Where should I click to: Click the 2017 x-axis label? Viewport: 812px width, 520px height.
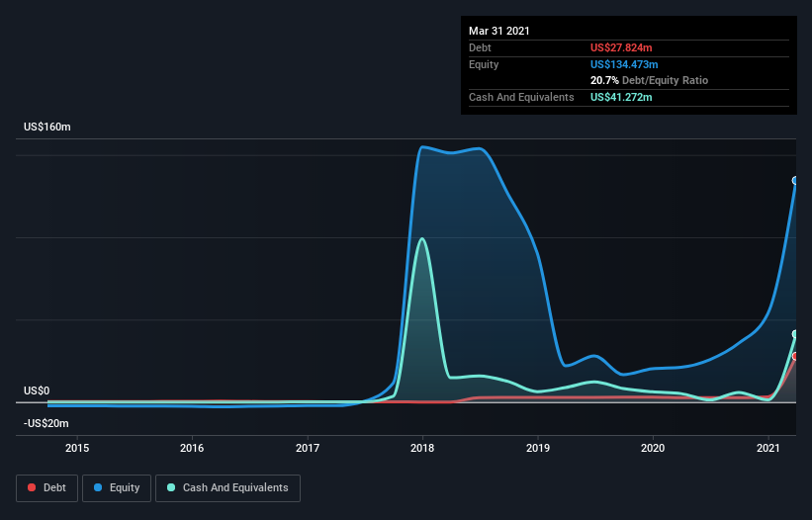point(308,448)
